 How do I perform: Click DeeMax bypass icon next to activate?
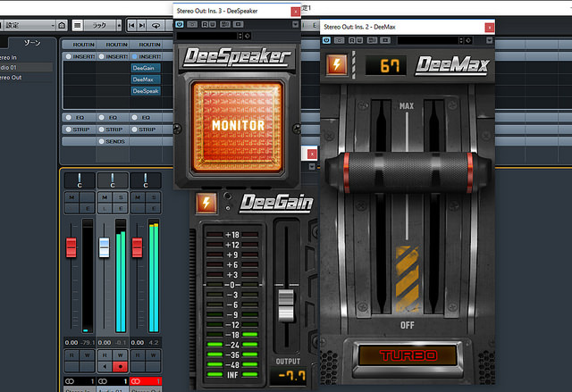(x=340, y=40)
